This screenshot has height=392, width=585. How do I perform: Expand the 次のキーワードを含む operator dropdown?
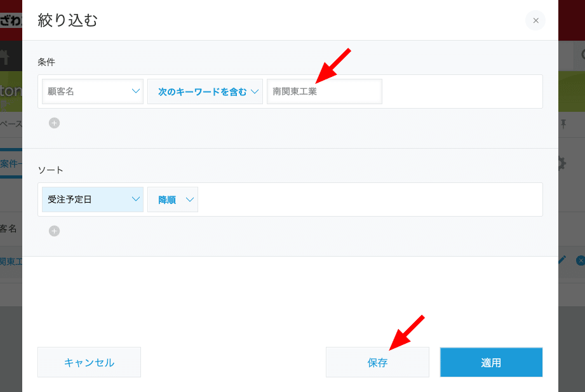click(x=205, y=91)
